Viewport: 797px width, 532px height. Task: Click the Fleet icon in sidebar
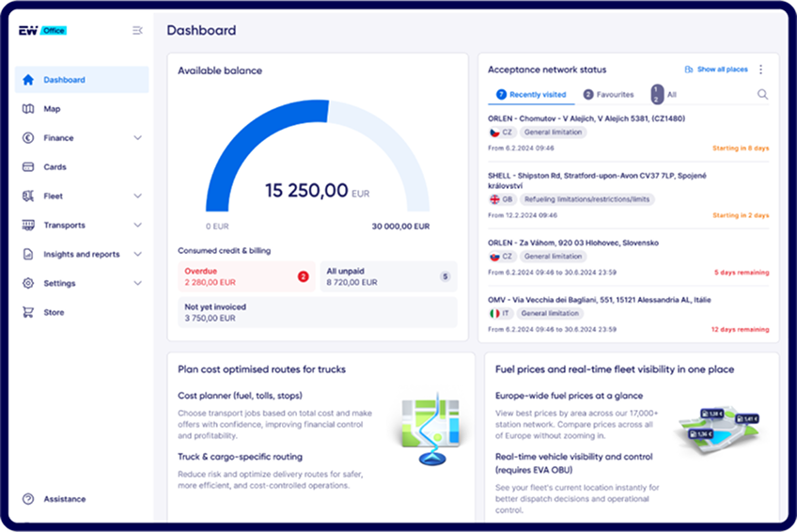[x=28, y=196]
